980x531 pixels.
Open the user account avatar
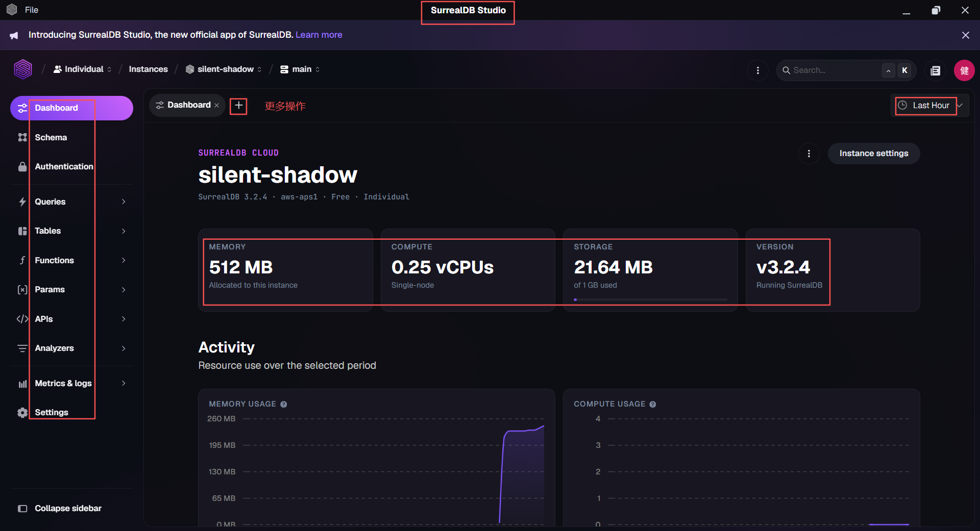pos(964,70)
